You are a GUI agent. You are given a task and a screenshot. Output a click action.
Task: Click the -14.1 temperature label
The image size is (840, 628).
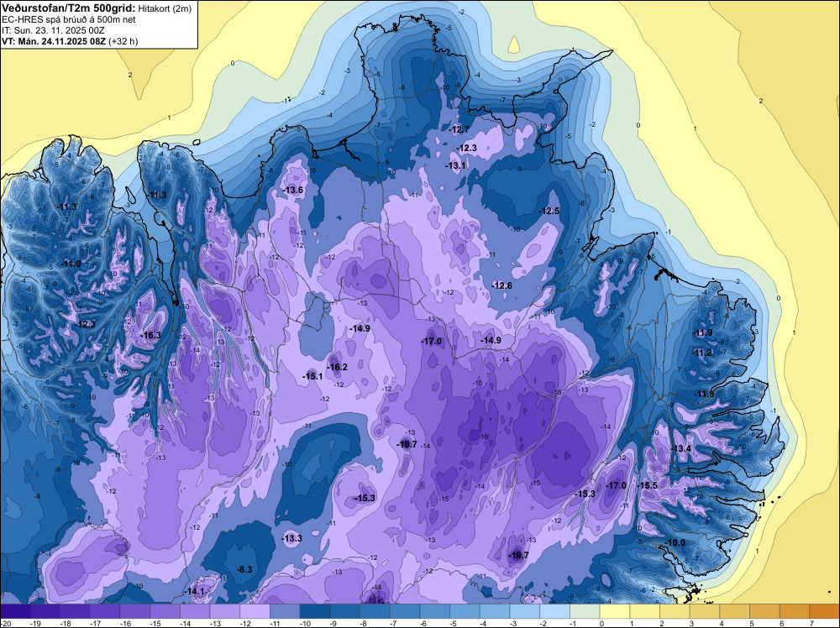coord(195,592)
